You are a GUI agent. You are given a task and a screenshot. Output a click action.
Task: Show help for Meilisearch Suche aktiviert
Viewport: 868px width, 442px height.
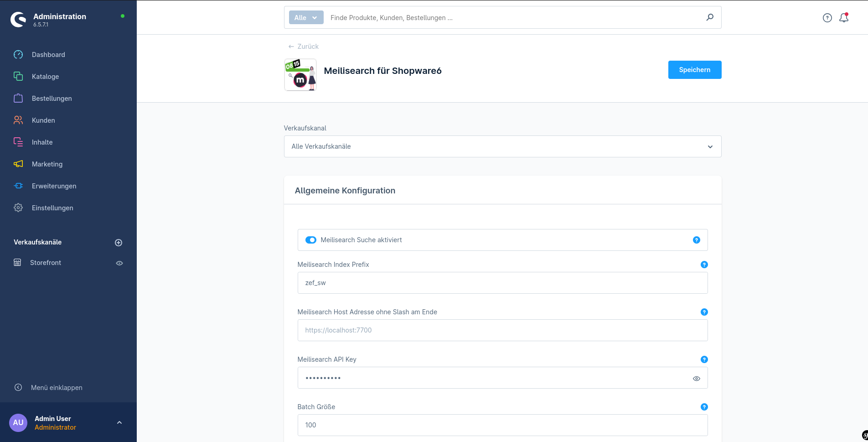click(697, 240)
